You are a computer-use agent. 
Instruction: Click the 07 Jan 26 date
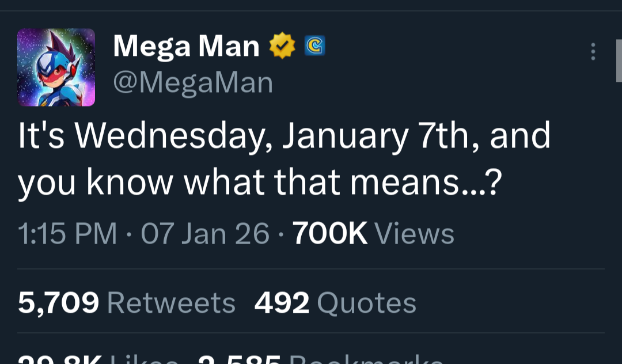(x=205, y=234)
